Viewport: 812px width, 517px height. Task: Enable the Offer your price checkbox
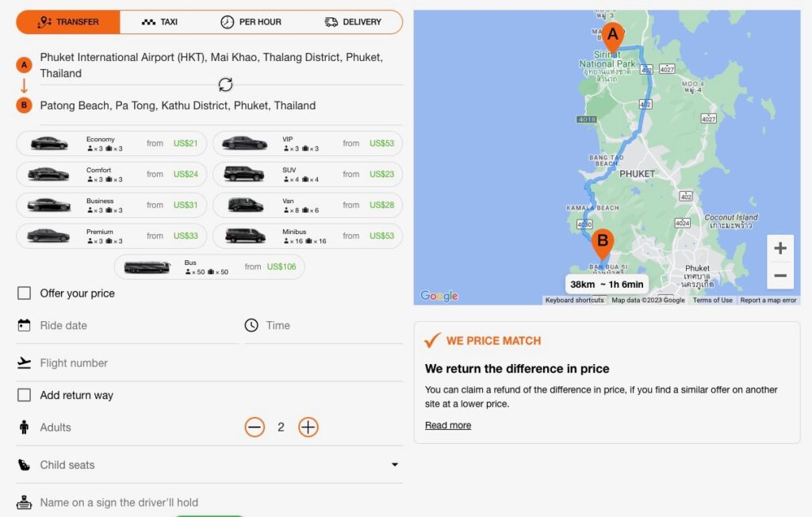pyautogui.click(x=25, y=293)
